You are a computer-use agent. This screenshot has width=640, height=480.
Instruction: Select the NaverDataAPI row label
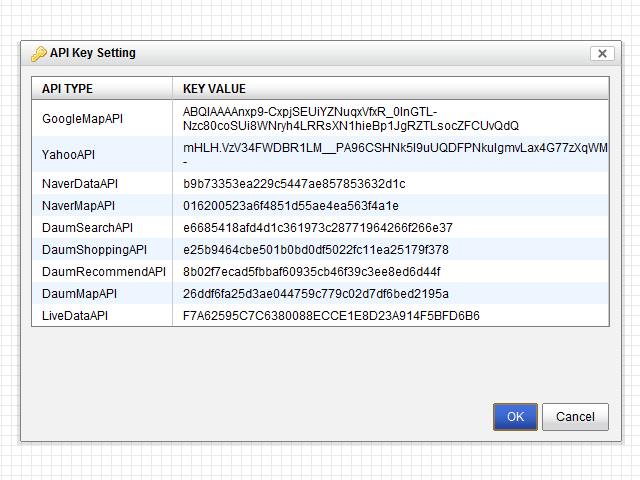coord(80,184)
